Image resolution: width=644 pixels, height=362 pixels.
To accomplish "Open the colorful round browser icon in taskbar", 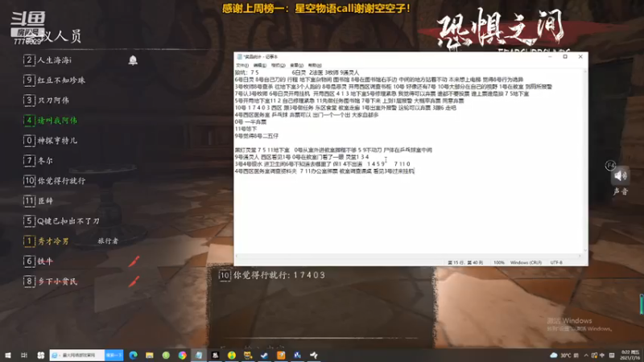I will [x=183, y=356].
